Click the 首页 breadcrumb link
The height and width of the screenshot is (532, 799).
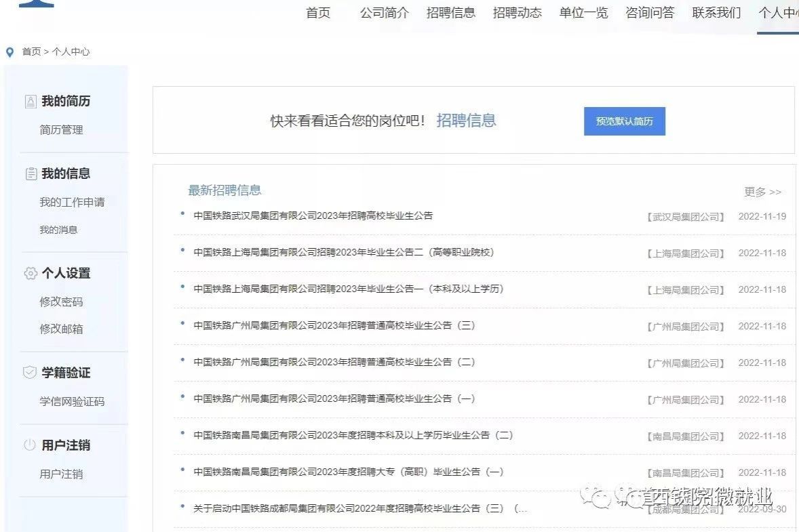tap(31, 52)
